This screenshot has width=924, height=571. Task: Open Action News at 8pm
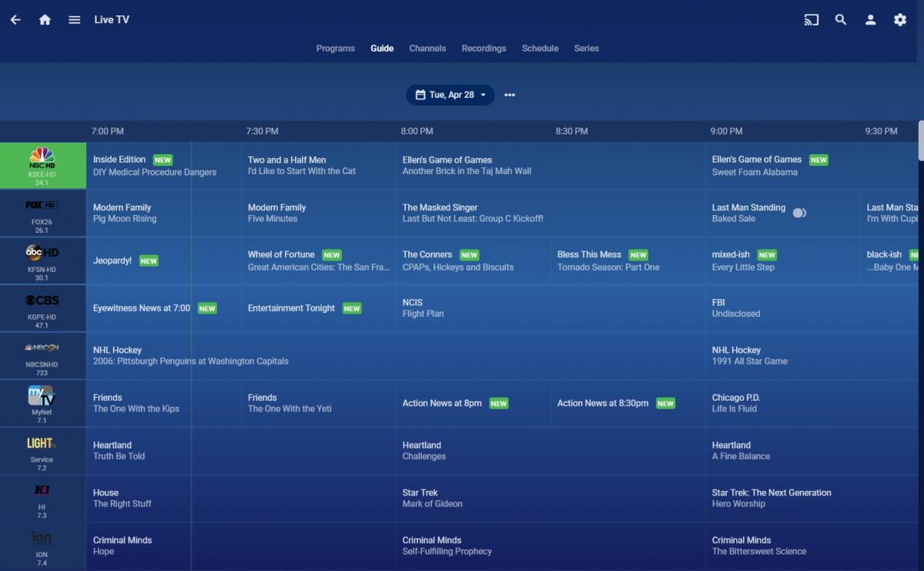tap(474, 403)
